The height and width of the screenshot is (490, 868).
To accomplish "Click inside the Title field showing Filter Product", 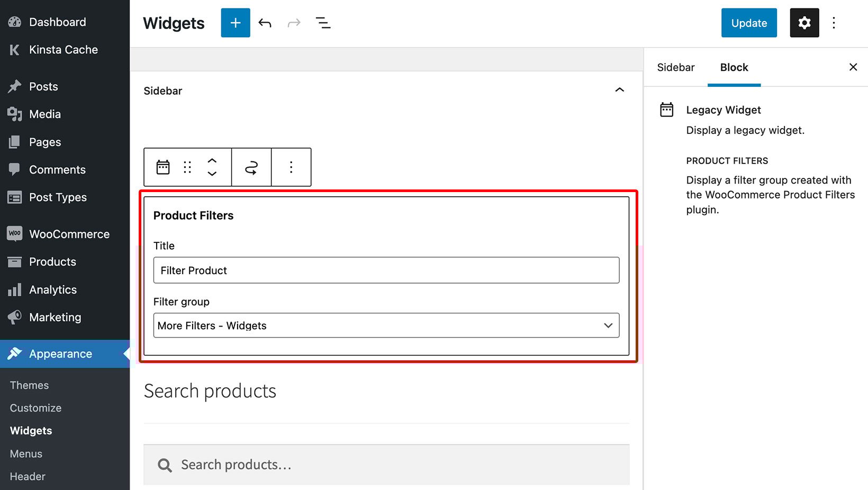I will pyautogui.click(x=386, y=270).
